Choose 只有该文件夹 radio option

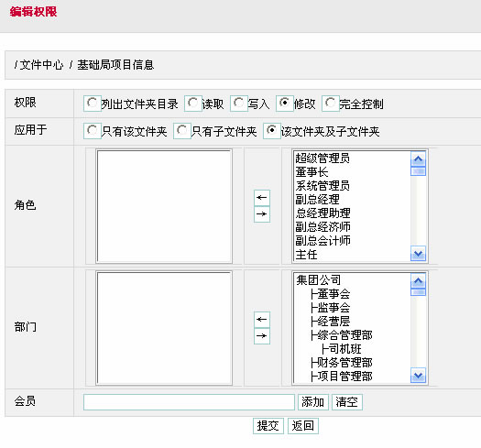tap(92, 131)
